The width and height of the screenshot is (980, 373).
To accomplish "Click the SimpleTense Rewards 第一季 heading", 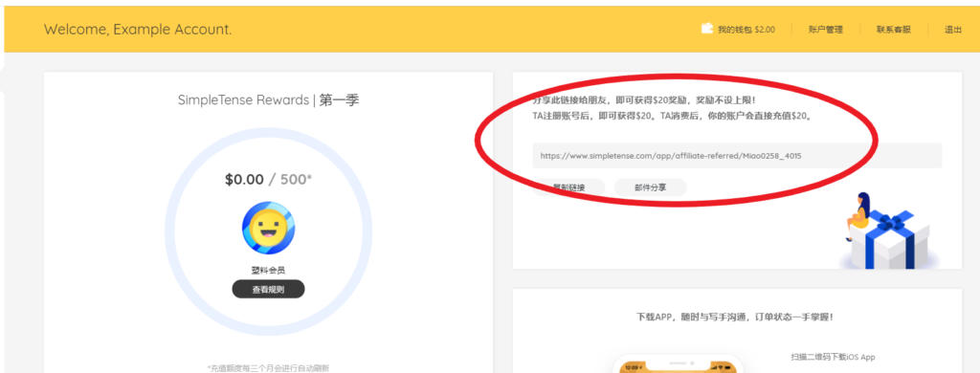I will [x=268, y=100].
